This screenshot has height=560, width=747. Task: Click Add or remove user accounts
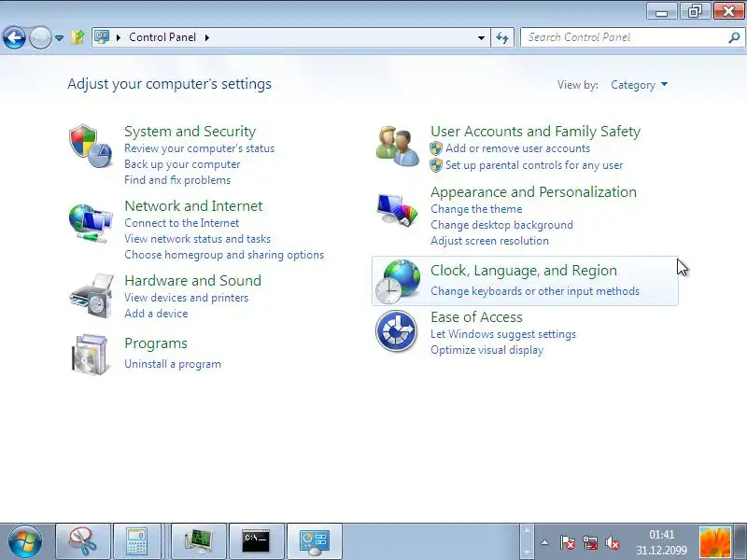pos(517,148)
